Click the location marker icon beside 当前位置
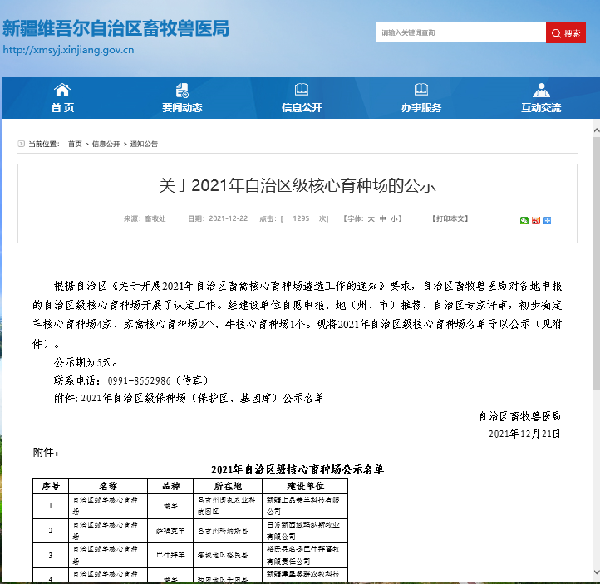Image resolution: width=600 pixels, height=584 pixels. point(21,144)
